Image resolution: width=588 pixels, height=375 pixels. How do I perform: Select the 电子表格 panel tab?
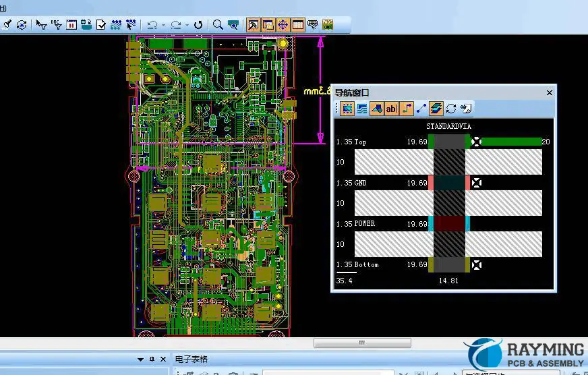pyautogui.click(x=192, y=359)
